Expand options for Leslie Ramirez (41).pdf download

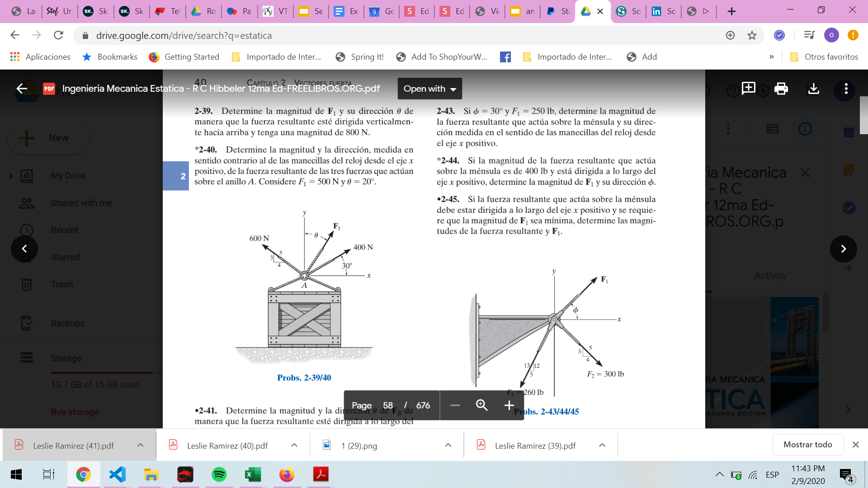[x=140, y=446]
